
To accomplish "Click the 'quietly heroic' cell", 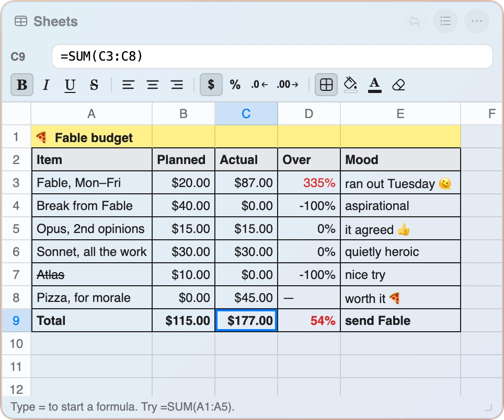I will point(400,252).
